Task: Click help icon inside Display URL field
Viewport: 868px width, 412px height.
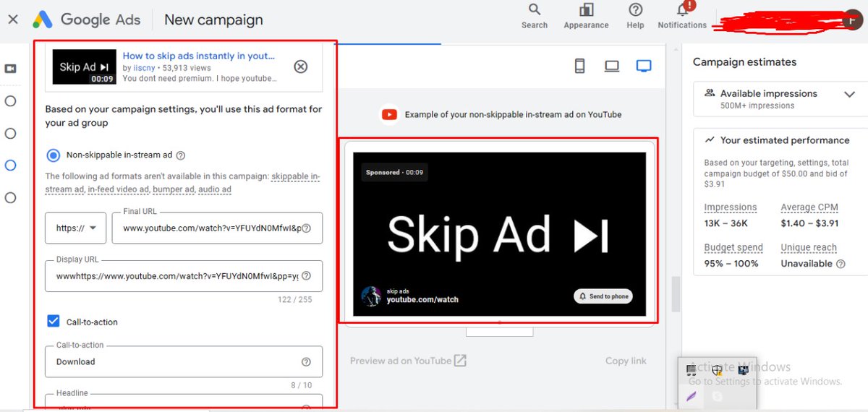Action: click(306, 276)
